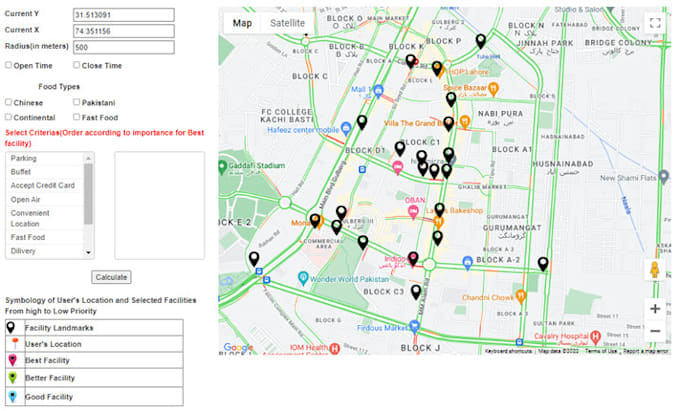Click Good Facility legend row
Image resolution: width=680 pixels, height=411 pixels.
point(94,396)
